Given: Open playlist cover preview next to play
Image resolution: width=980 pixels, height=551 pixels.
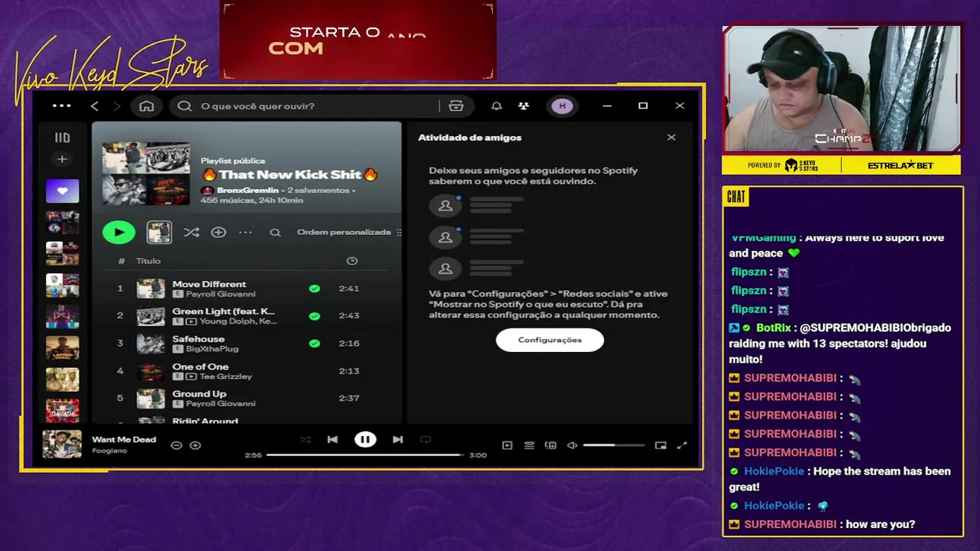Looking at the screenshot, I should [159, 232].
